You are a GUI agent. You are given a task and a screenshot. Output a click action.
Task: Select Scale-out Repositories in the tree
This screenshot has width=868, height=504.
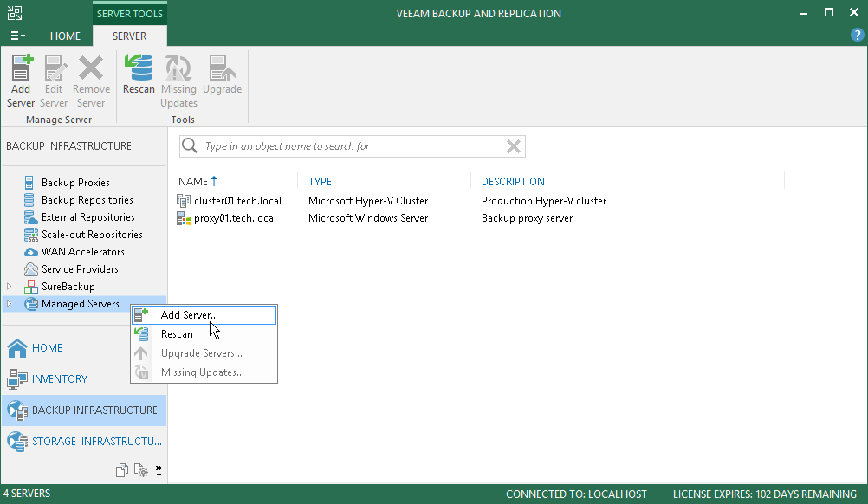pyautogui.click(x=92, y=235)
